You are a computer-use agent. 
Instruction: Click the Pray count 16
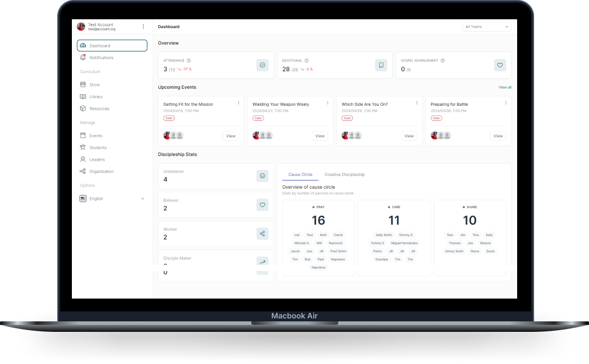318,220
